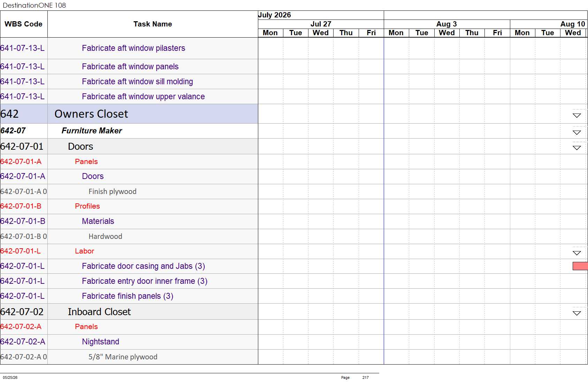Click the WBS Code column header
This screenshot has height=382, width=588.
(x=24, y=24)
